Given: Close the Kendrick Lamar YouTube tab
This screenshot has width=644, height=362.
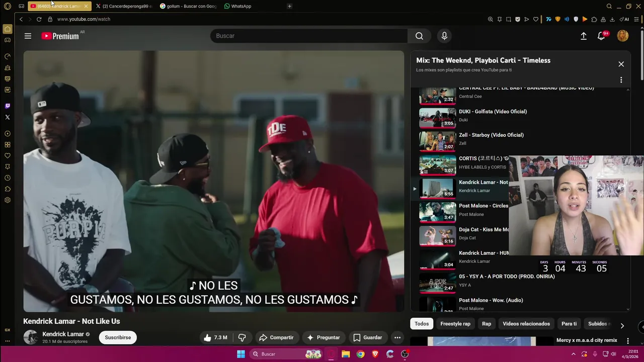Looking at the screenshot, I should tap(86, 6).
